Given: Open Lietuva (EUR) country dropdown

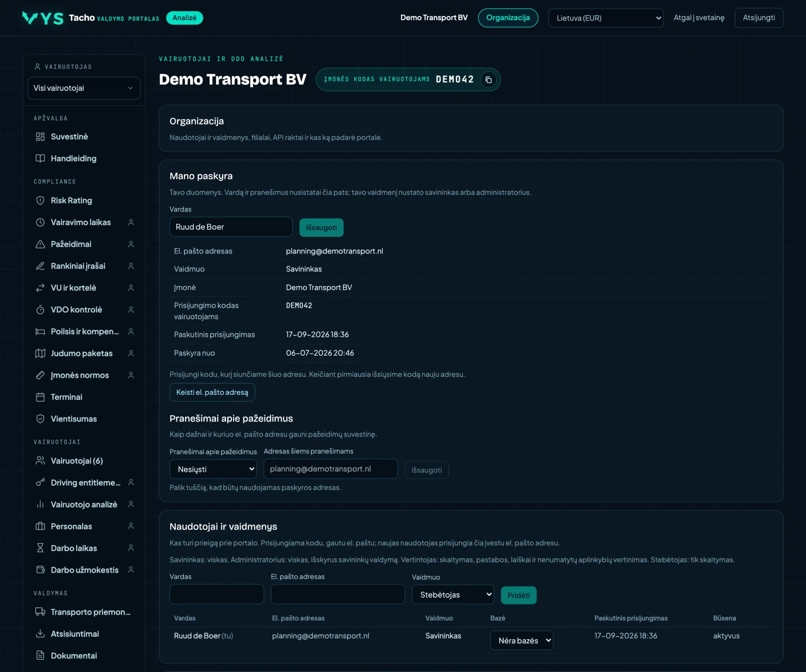Looking at the screenshot, I should click(606, 18).
